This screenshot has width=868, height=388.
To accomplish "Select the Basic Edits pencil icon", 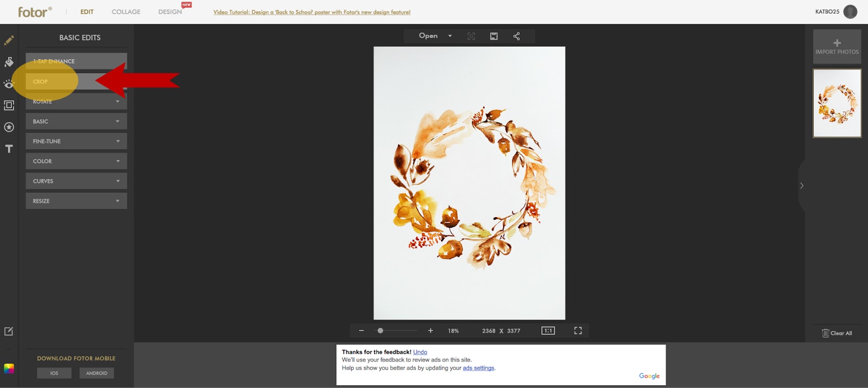I will [9, 40].
